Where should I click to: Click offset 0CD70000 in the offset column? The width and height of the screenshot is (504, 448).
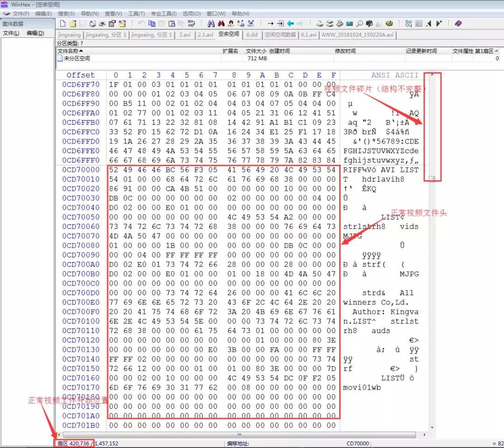(81, 170)
